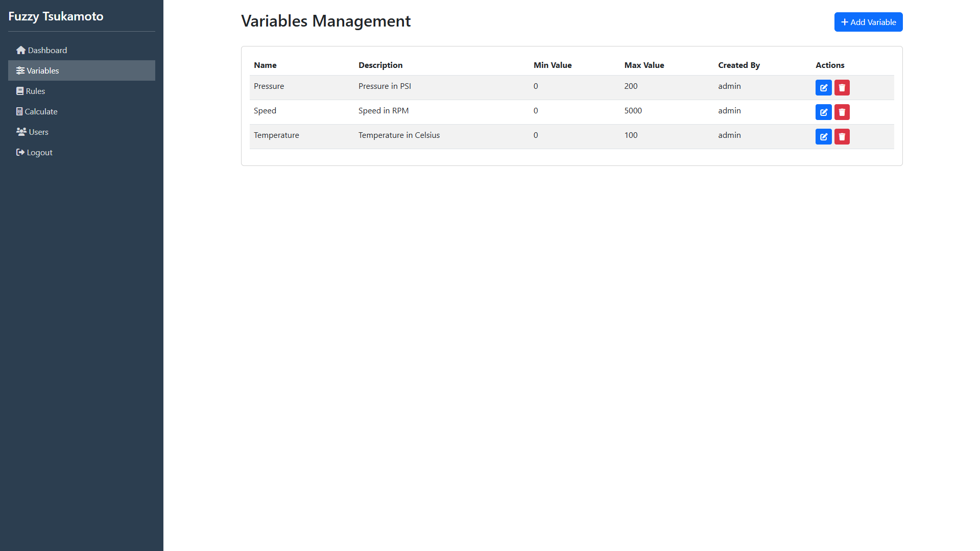Open the Dashboard menu item

click(x=82, y=50)
